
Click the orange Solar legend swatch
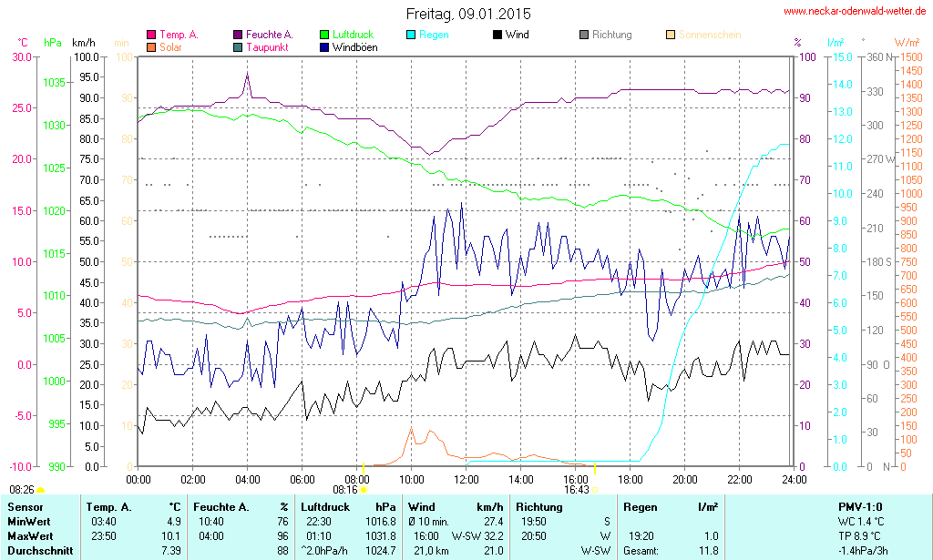151,47
